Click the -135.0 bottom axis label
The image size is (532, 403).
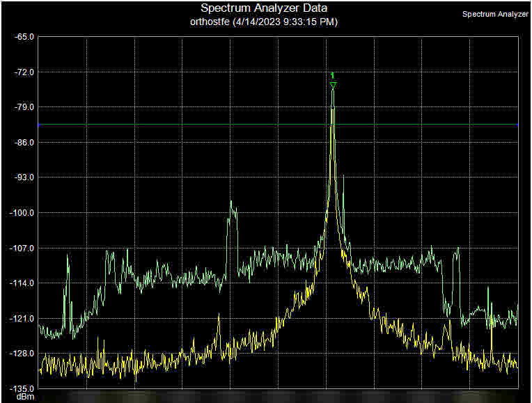click(x=22, y=389)
